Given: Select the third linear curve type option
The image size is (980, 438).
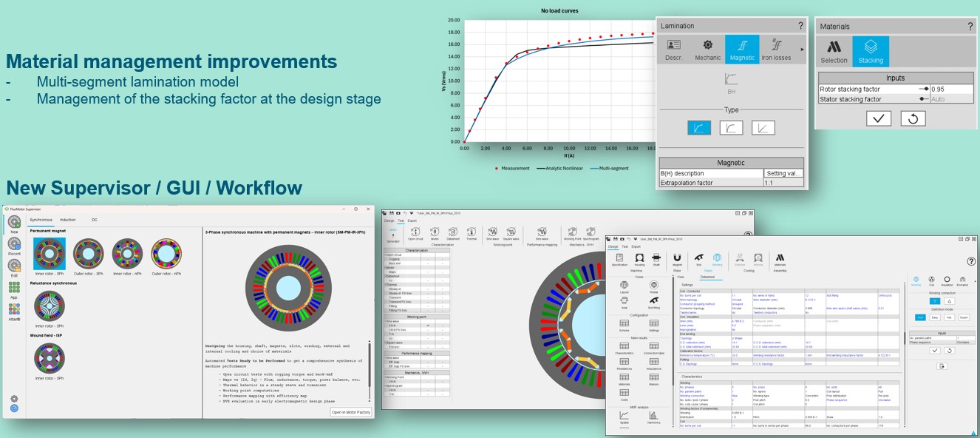Looking at the screenshot, I should (763, 127).
